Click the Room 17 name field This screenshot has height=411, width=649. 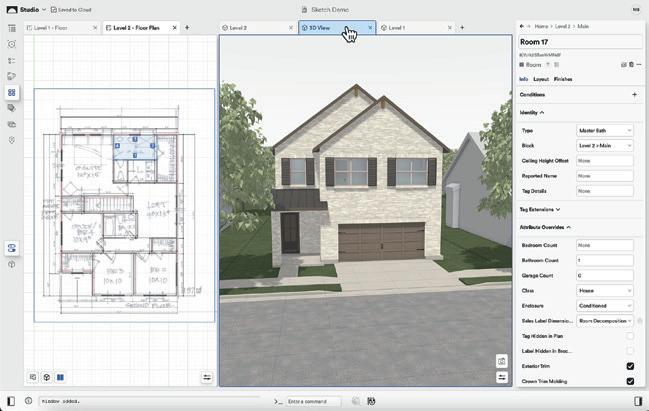[x=580, y=42]
